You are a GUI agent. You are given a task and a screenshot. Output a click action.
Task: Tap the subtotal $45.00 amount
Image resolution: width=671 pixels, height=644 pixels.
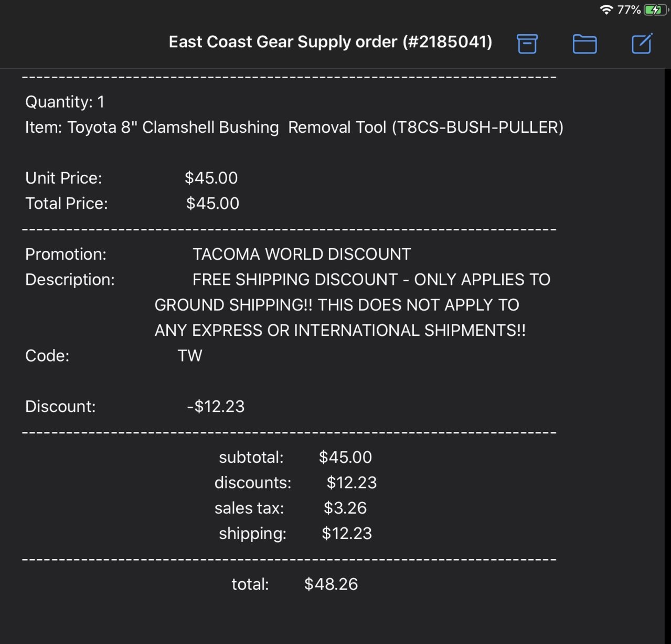tap(345, 457)
